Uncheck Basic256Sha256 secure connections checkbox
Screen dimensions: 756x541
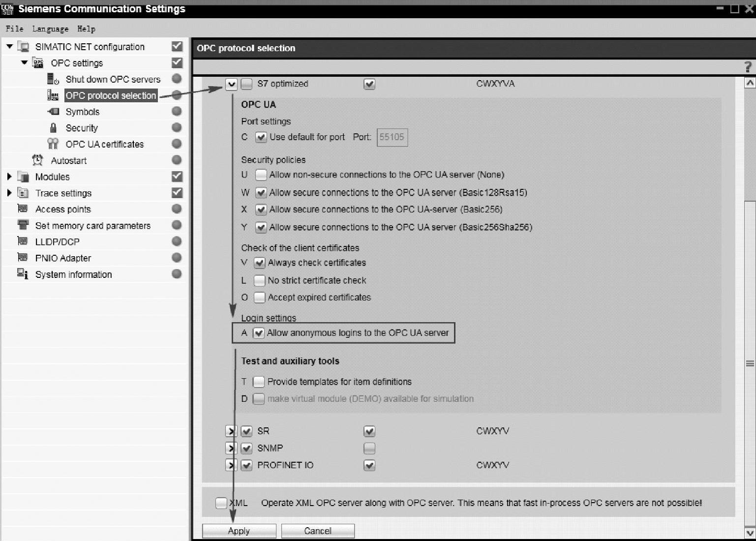pos(261,227)
